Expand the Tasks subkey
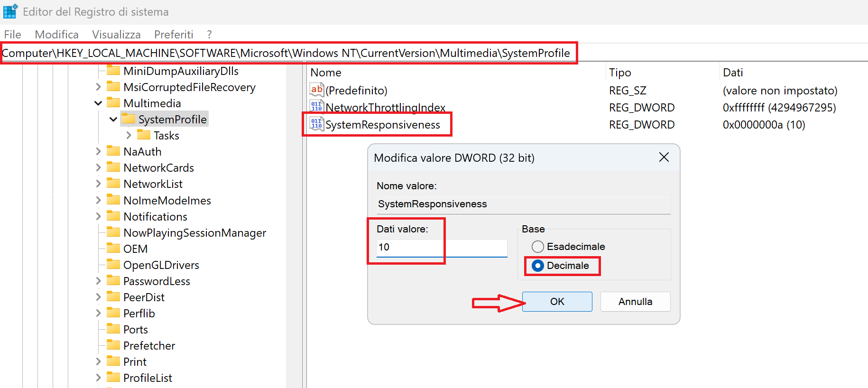Viewport: 868px width, 388px height. (x=129, y=135)
